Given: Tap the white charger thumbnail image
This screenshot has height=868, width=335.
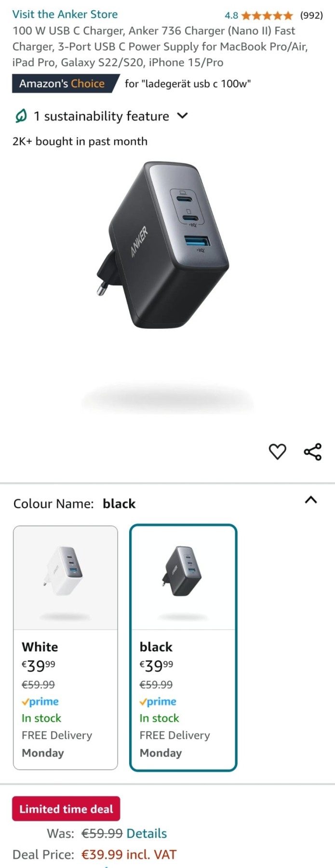Looking at the screenshot, I should click(x=66, y=578).
